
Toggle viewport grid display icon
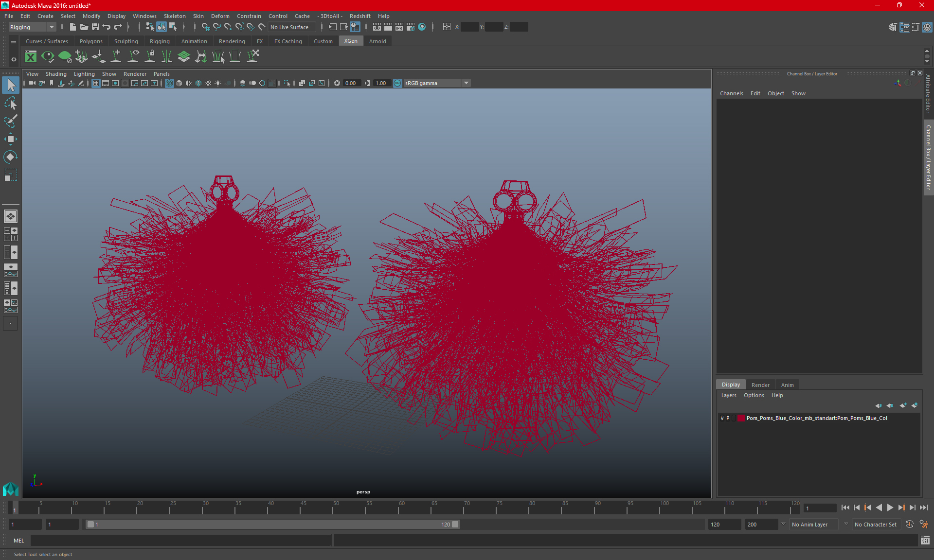[x=96, y=83]
